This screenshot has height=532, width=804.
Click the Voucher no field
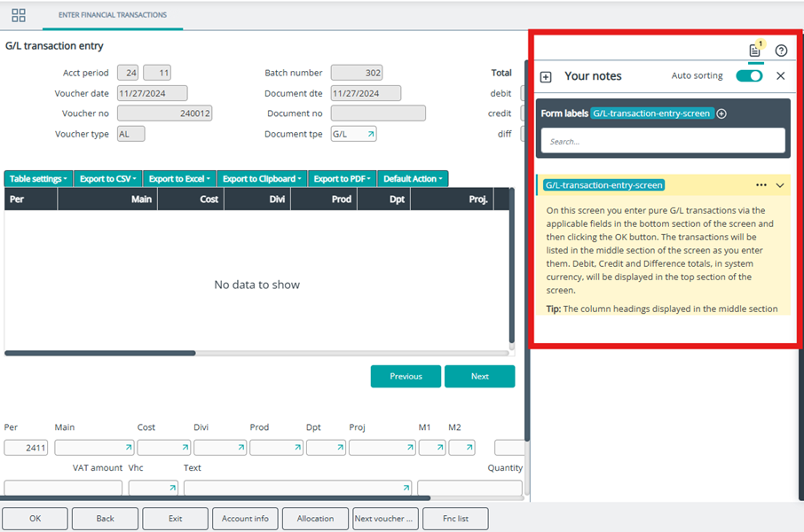[164, 113]
